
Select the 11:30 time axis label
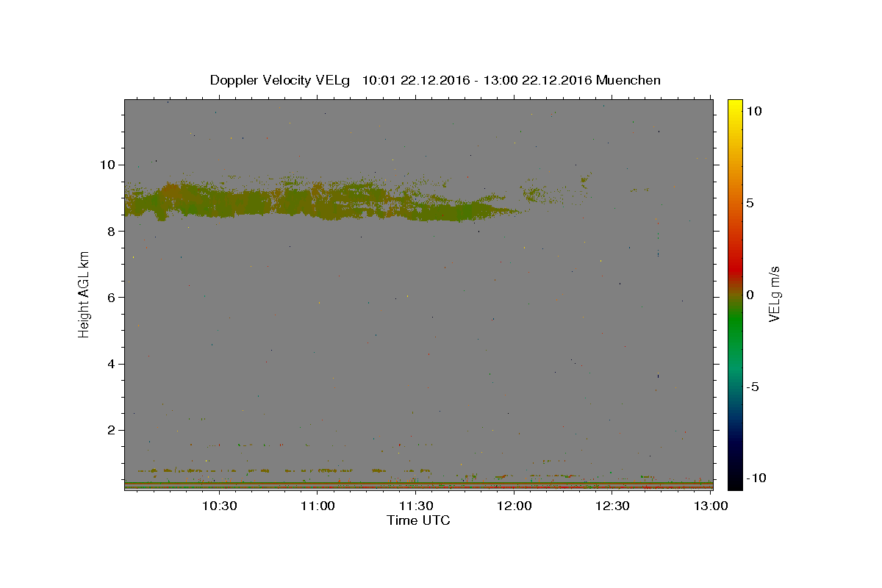pyautogui.click(x=416, y=506)
